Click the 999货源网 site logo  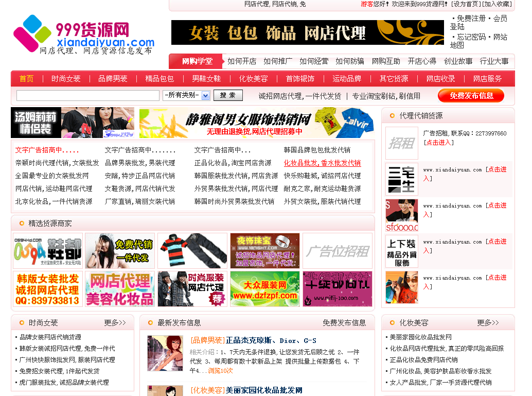point(84,35)
